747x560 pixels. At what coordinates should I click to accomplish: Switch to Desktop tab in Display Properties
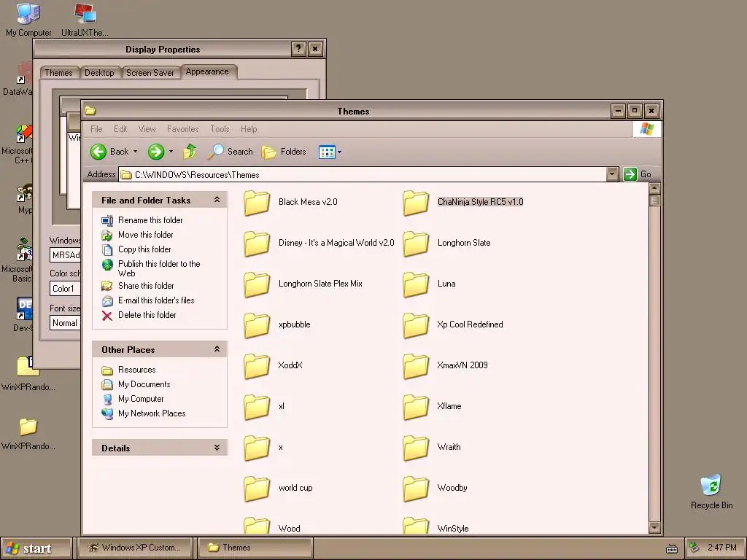(x=99, y=72)
